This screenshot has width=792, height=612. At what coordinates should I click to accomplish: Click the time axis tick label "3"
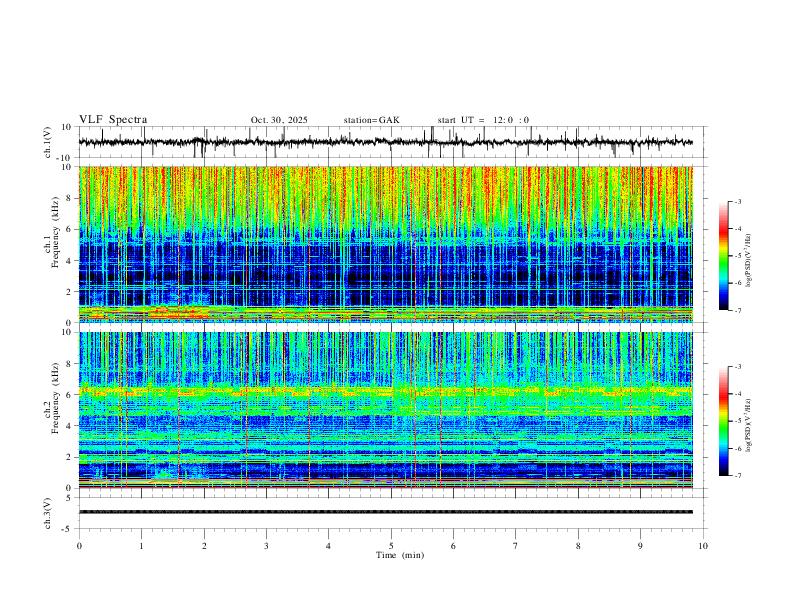tap(266, 546)
